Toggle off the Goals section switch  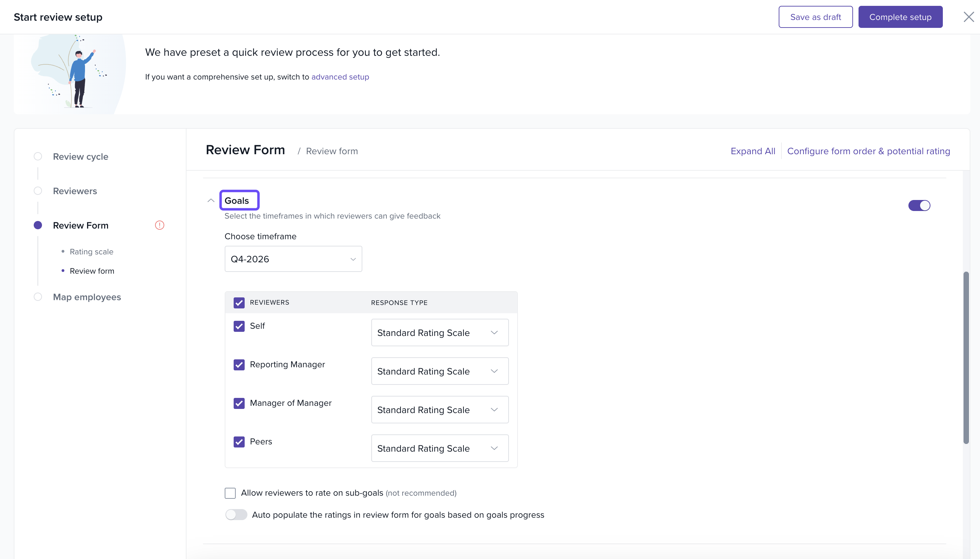[x=919, y=205]
